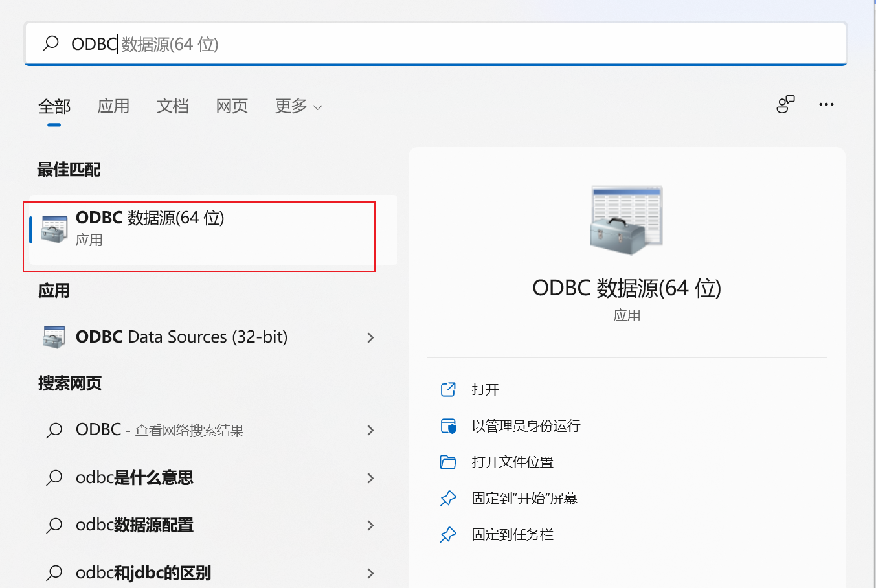876x588 pixels.
Task: Click the shield icon beside 以管理员身份运行
Action: point(448,425)
